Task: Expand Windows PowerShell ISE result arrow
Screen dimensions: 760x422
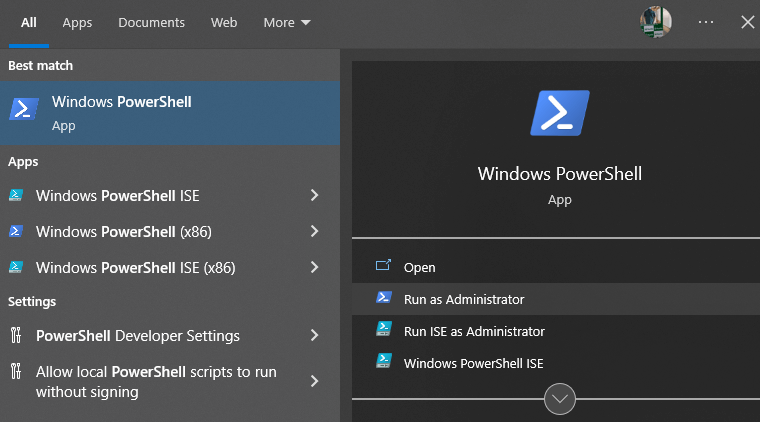Action: coord(315,195)
